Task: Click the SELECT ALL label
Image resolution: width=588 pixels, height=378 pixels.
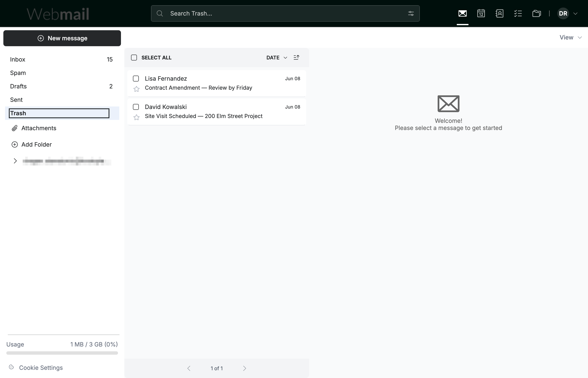Action: coord(157,58)
